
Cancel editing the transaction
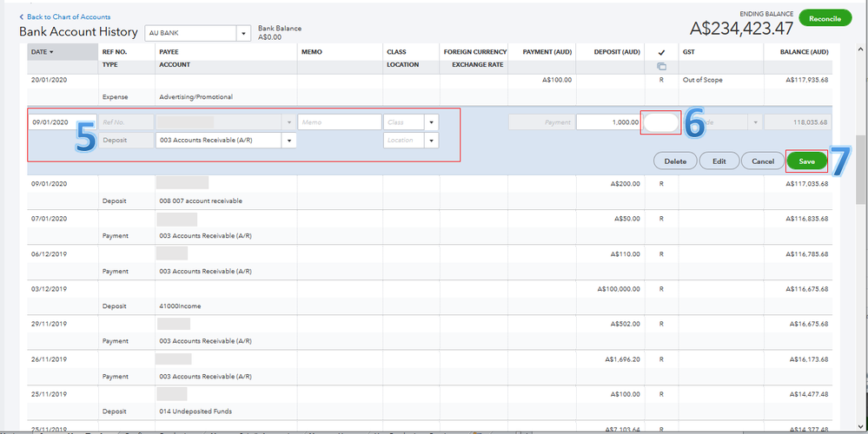tap(762, 161)
